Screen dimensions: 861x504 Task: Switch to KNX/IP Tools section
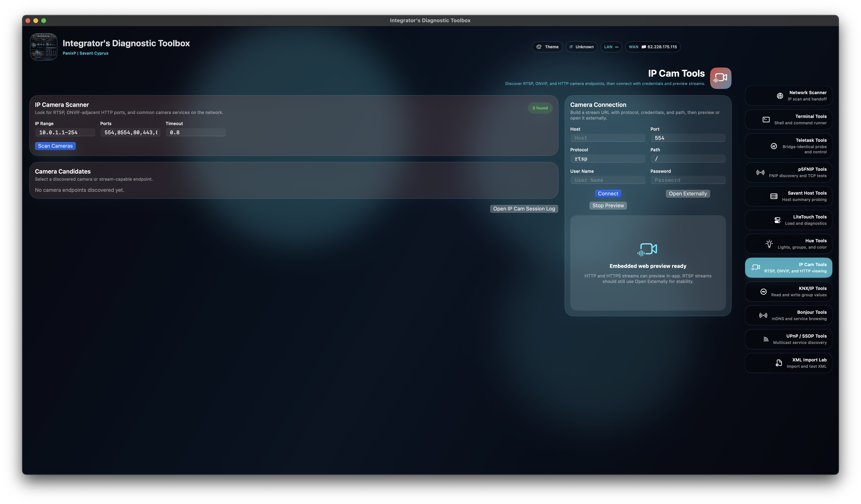pos(788,292)
